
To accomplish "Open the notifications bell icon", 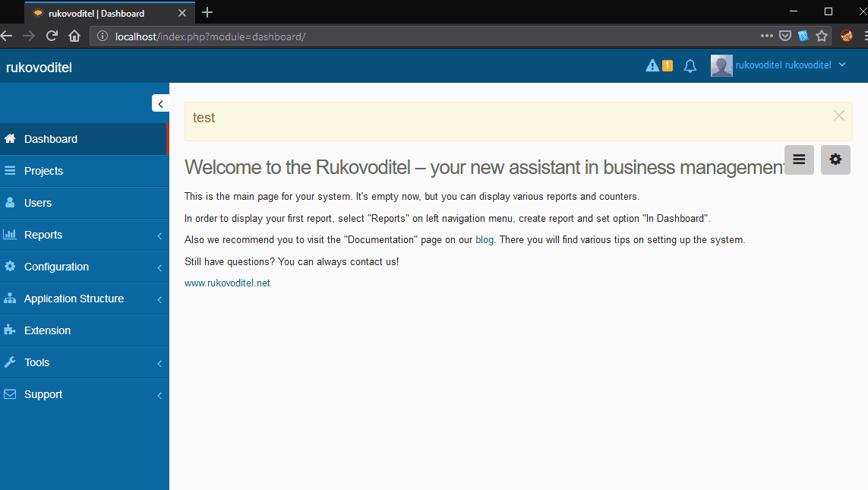I will (x=690, y=66).
